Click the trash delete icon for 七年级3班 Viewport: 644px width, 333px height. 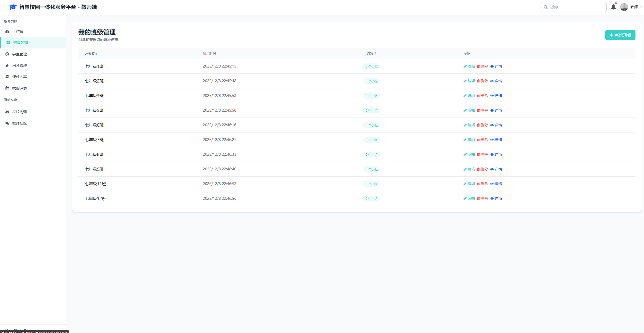pos(478,96)
